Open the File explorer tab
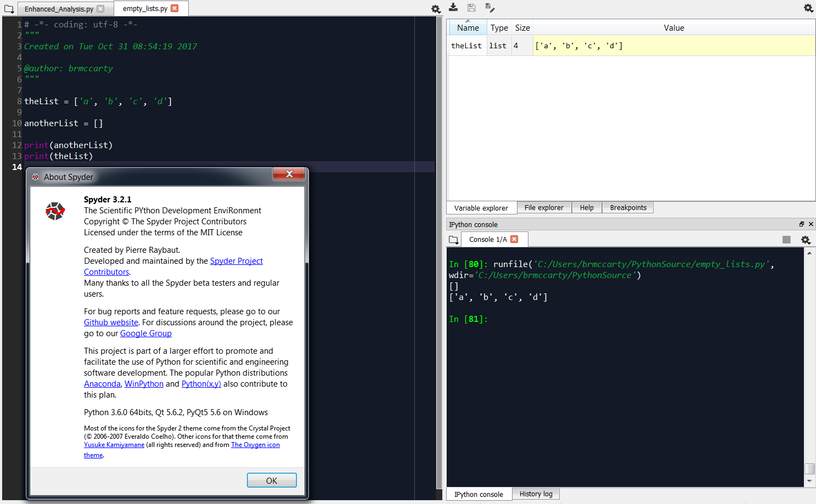This screenshot has height=504, width=816. click(x=544, y=207)
